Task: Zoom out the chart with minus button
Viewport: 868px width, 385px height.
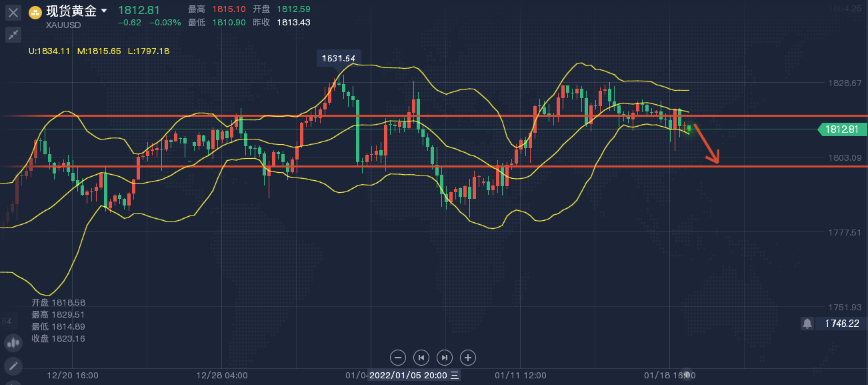Action: tap(397, 357)
